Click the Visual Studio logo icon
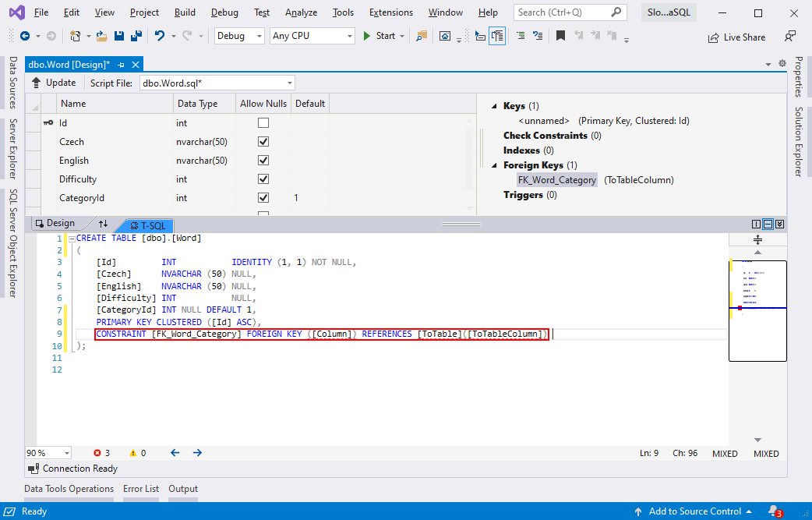 pos(16,12)
